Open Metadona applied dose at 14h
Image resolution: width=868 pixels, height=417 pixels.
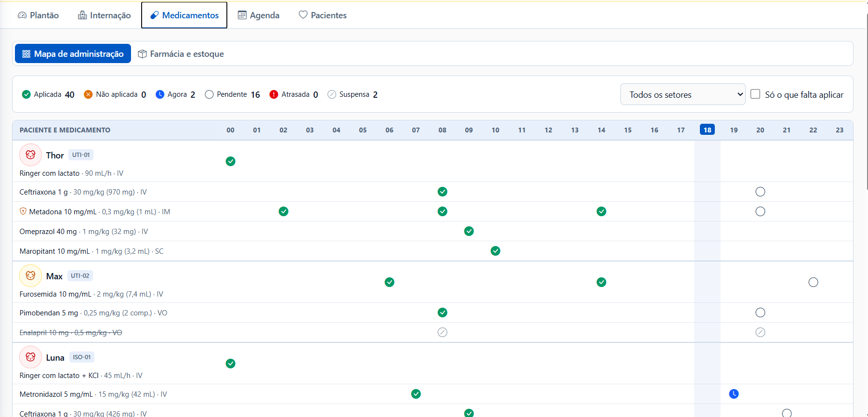(602, 211)
